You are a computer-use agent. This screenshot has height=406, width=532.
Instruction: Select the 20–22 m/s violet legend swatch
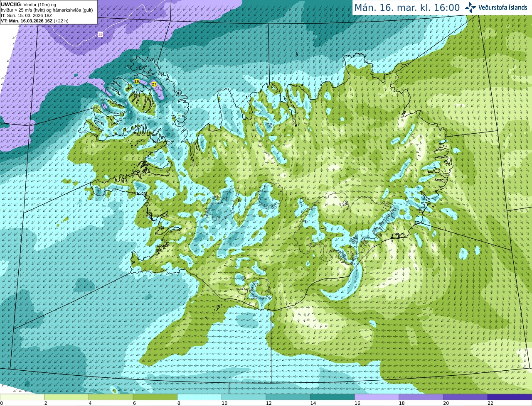pyautogui.click(x=465, y=397)
